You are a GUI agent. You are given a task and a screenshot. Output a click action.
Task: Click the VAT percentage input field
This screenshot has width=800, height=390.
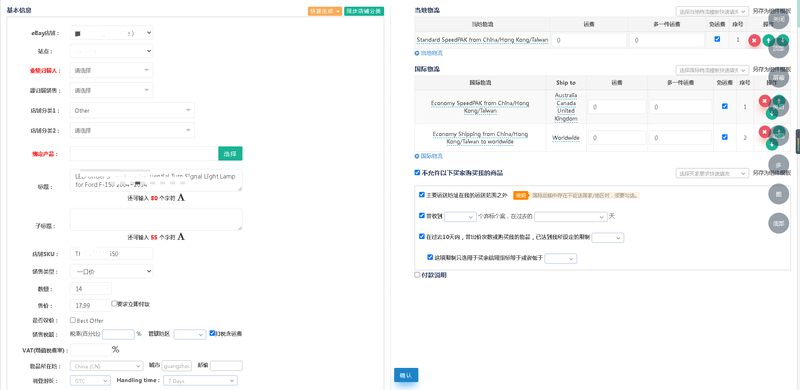click(x=91, y=350)
